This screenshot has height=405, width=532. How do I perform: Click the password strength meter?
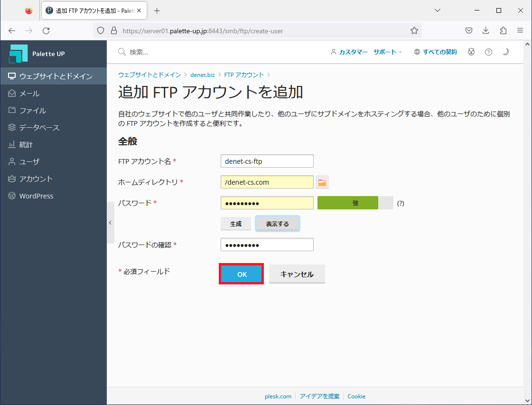point(355,203)
